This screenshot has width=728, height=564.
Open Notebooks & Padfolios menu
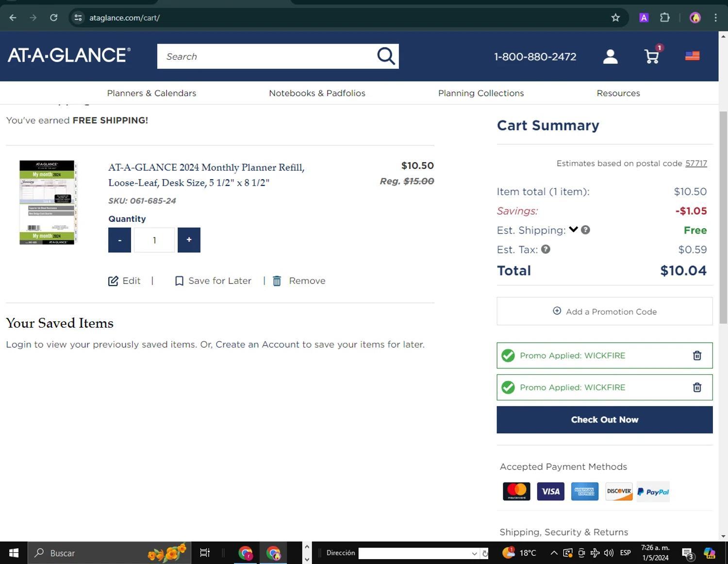pos(317,93)
